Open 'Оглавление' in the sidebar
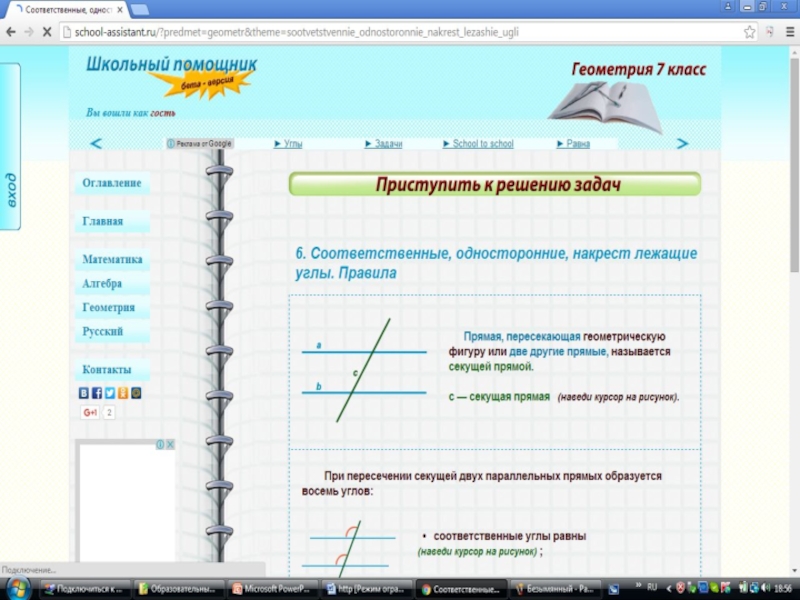 (x=112, y=183)
